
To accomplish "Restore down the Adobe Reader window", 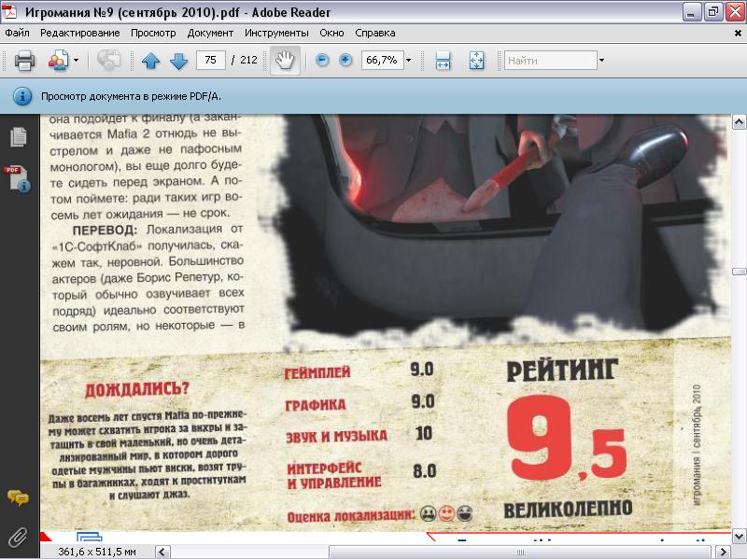I will [713, 12].
